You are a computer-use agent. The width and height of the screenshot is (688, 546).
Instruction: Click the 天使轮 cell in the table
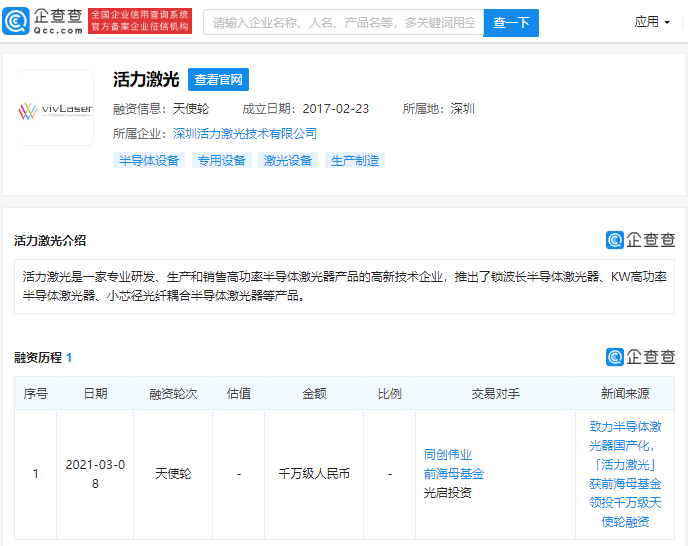pyautogui.click(x=173, y=474)
